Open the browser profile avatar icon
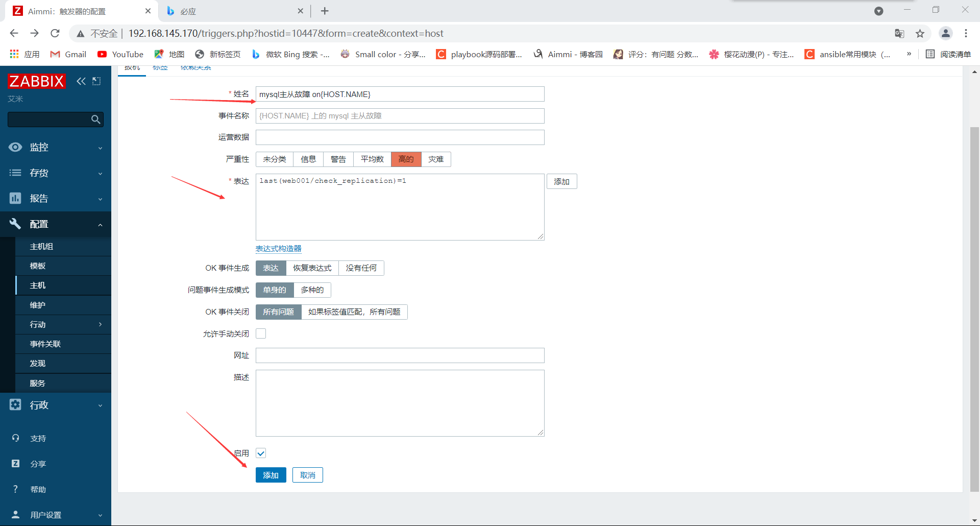980x526 pixels. [945, 34]
